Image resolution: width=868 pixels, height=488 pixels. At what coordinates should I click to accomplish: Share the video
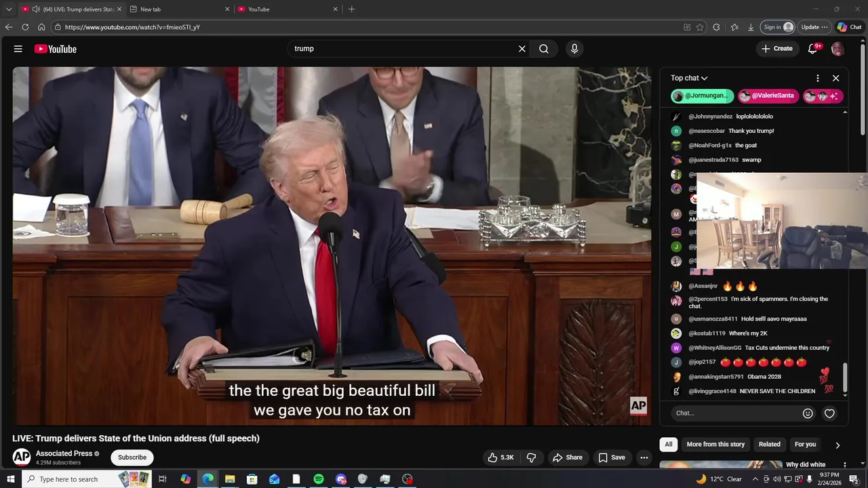[x=568, y=457]
